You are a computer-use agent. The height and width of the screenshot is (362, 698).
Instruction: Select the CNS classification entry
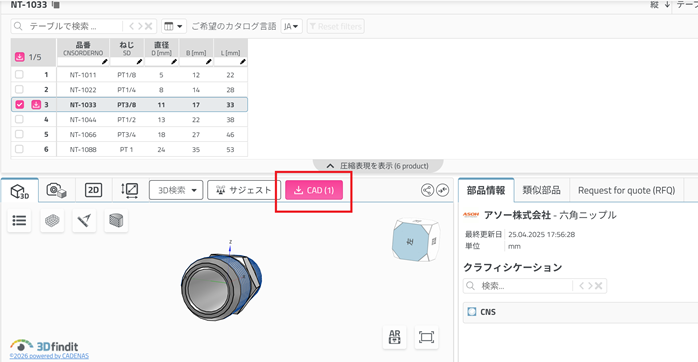coord(488,312)
